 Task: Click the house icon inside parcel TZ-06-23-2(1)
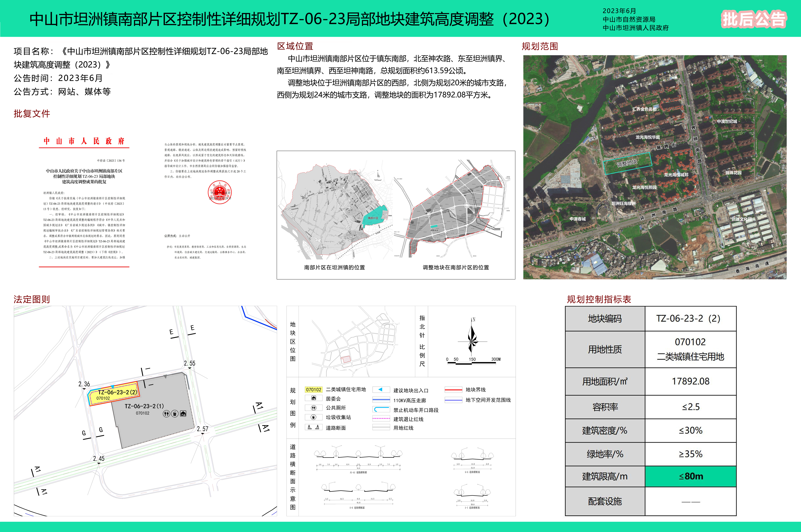[x=183, y=414]
